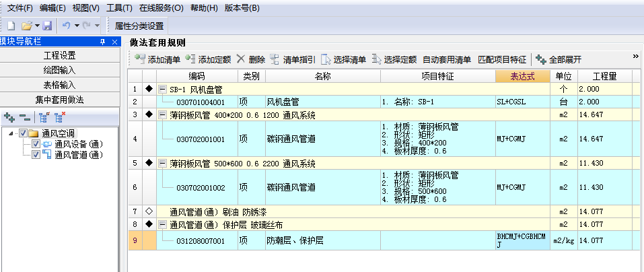644x272 pixels.
Task: Click collapse-all minus icon in navigation tree toolbar
Action: (25, 118)
